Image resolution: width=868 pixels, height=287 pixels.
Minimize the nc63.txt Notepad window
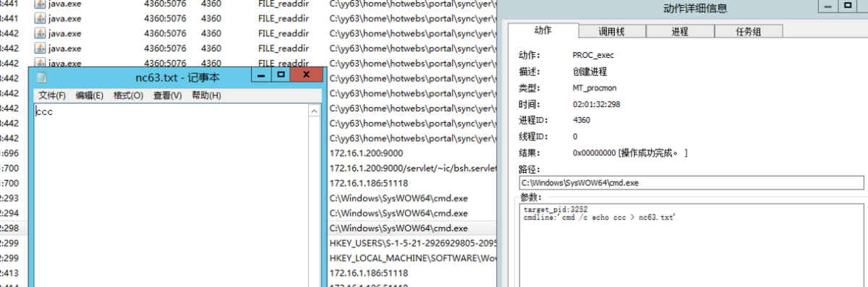point(261,74)
